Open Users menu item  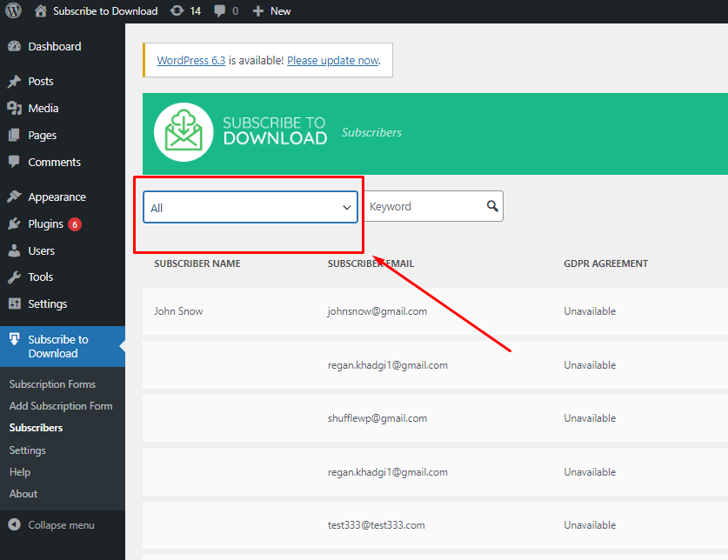(42, 250)
